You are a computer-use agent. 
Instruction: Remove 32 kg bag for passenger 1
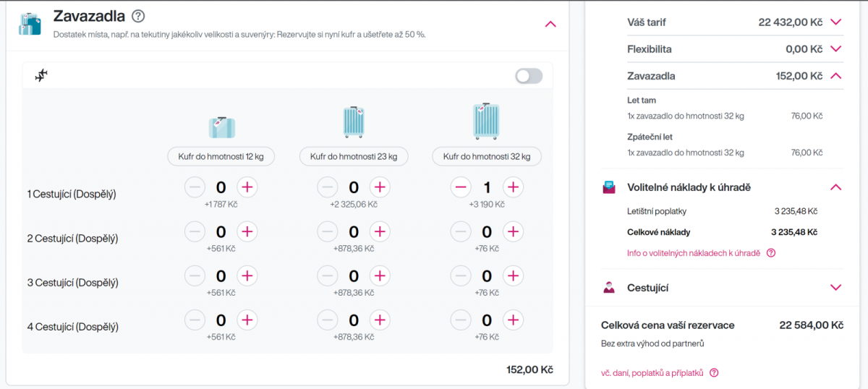(461, 188)
